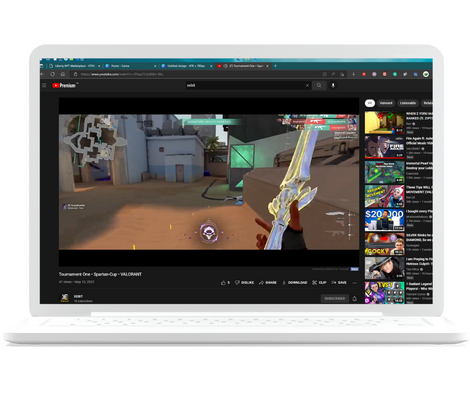
Task: Click inside the YouTube search field
Action: (x=245, y=85)
